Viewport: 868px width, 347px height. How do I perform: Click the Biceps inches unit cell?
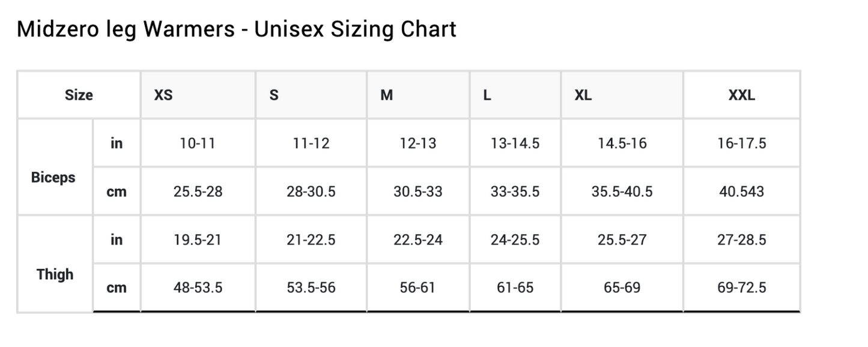coord(117,143)
